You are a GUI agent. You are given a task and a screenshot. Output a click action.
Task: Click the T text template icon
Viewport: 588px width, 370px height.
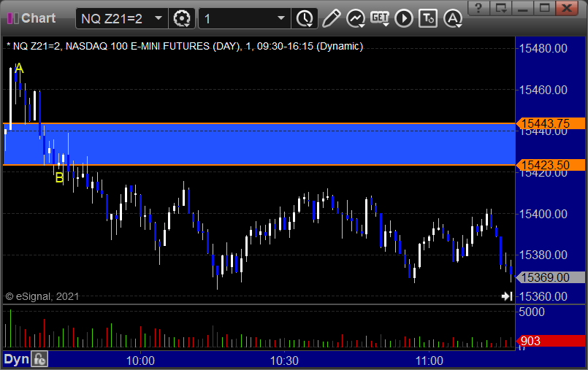428,18
